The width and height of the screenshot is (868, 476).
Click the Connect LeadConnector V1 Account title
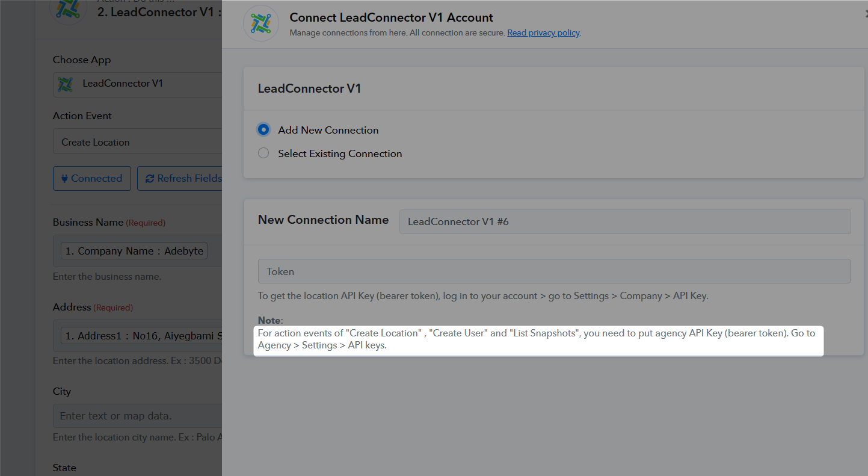(392, 17)
